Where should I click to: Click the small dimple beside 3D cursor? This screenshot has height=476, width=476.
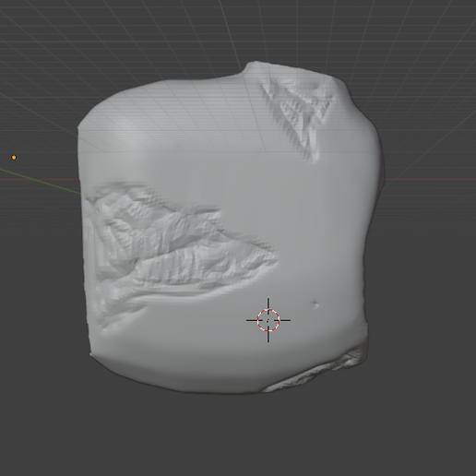pyautogui.click(x=315, y=304)
